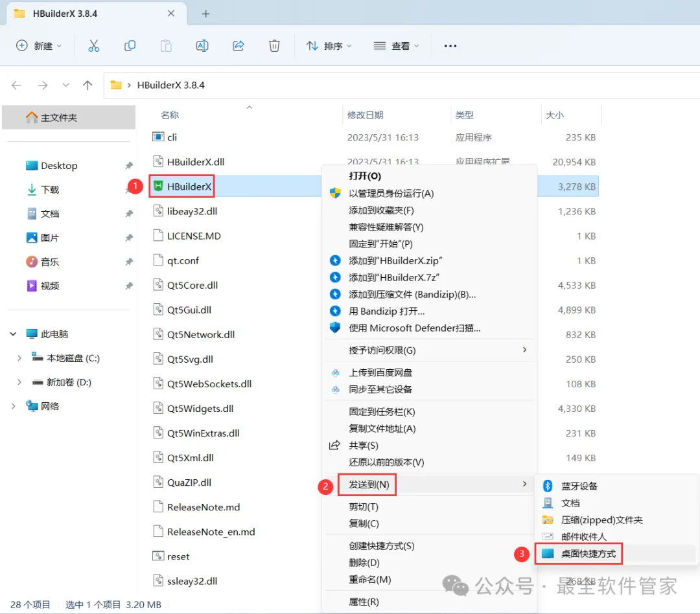Close the HBuilderX 3.8.4 tab

pos(171,14)
